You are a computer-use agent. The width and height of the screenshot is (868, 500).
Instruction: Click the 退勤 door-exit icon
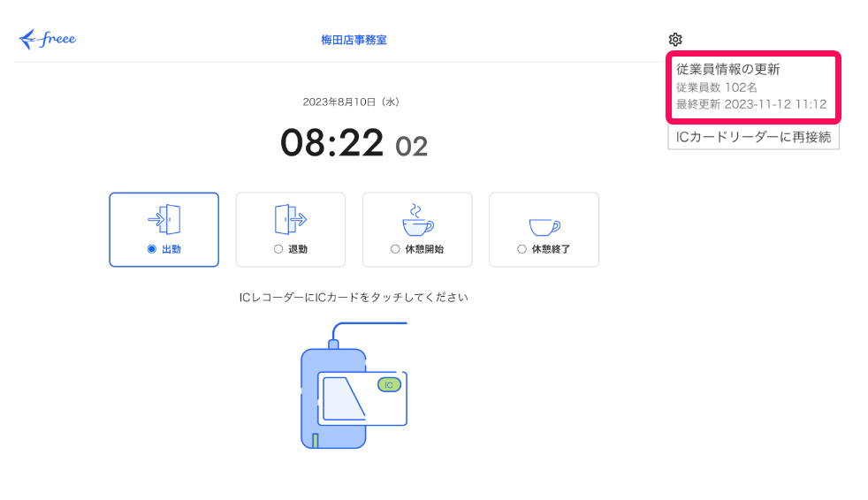[x=291, y=220]
